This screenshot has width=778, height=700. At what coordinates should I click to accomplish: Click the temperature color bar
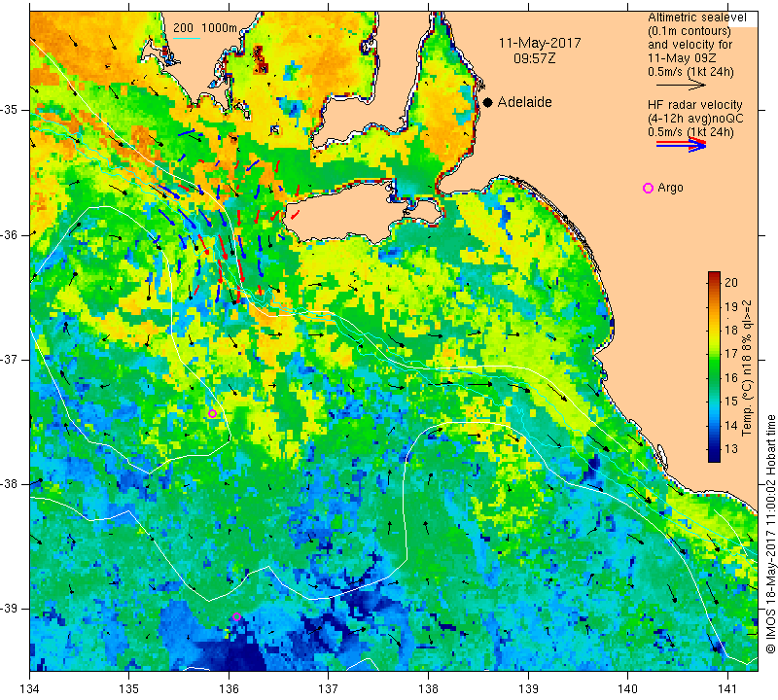[714, 367]
